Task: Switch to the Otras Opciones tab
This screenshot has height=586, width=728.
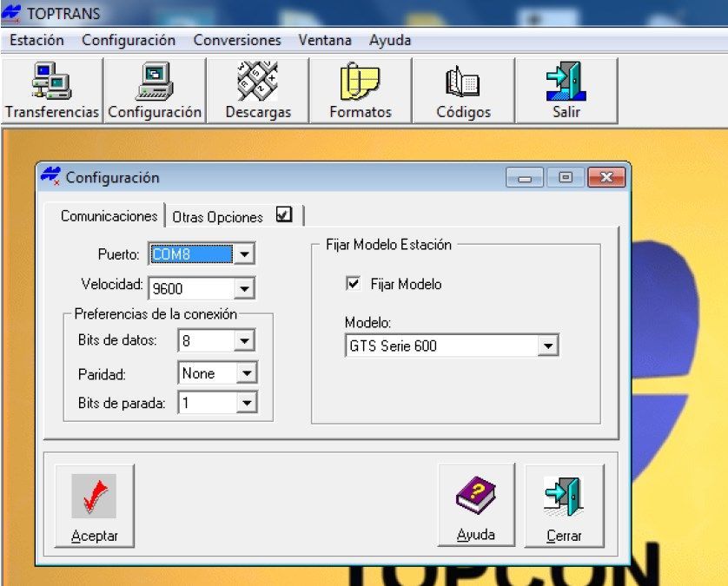Action: 235,217
